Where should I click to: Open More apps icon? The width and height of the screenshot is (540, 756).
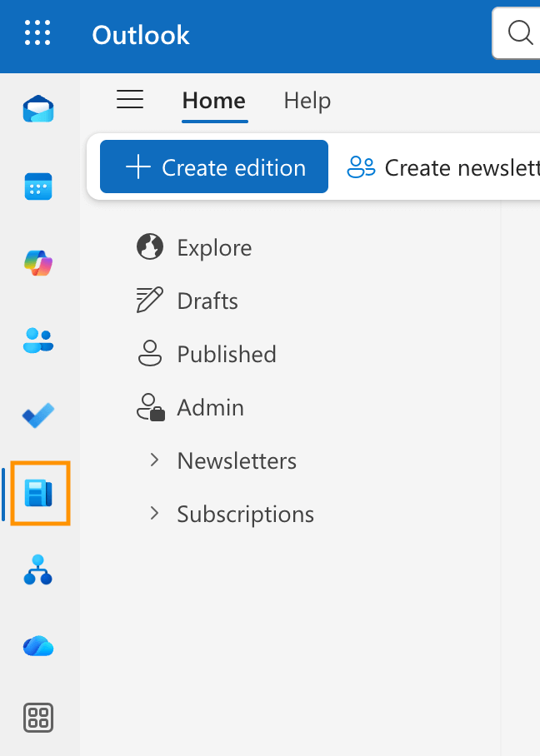point(38,718)
